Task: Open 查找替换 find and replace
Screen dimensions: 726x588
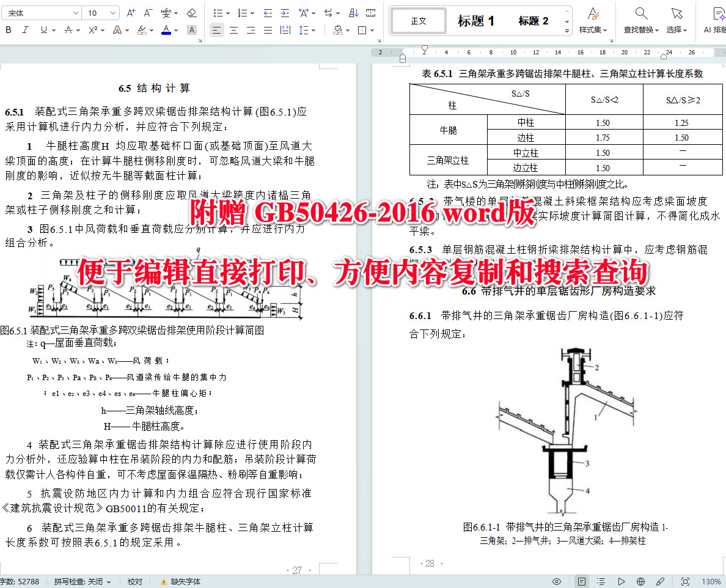Action: click(641, 21)
